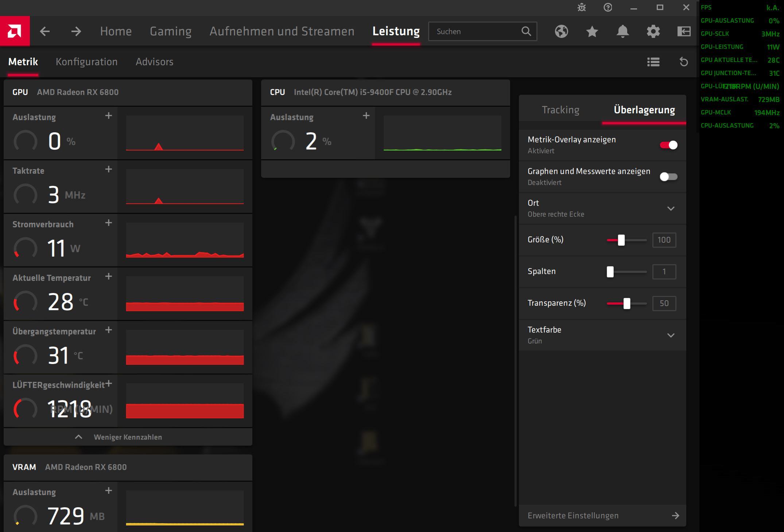Add VRAM Auslastung metric with plus

point(109,491)
